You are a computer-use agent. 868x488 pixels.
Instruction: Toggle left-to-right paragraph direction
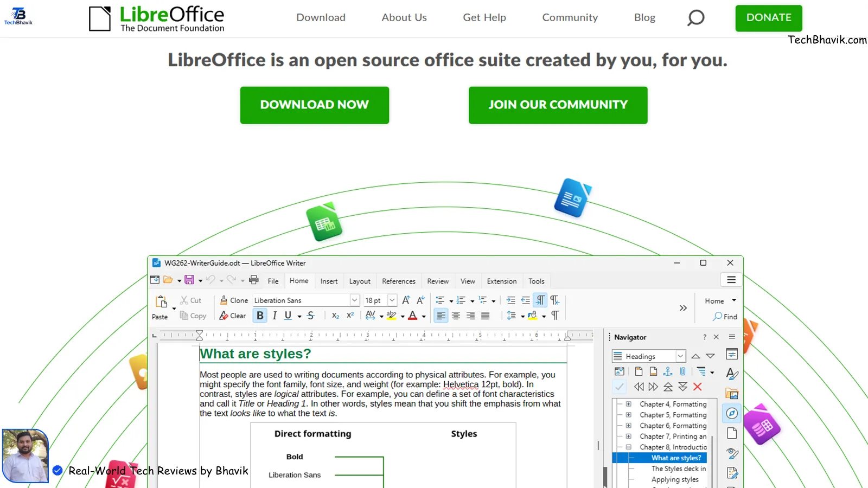(540, 300)
